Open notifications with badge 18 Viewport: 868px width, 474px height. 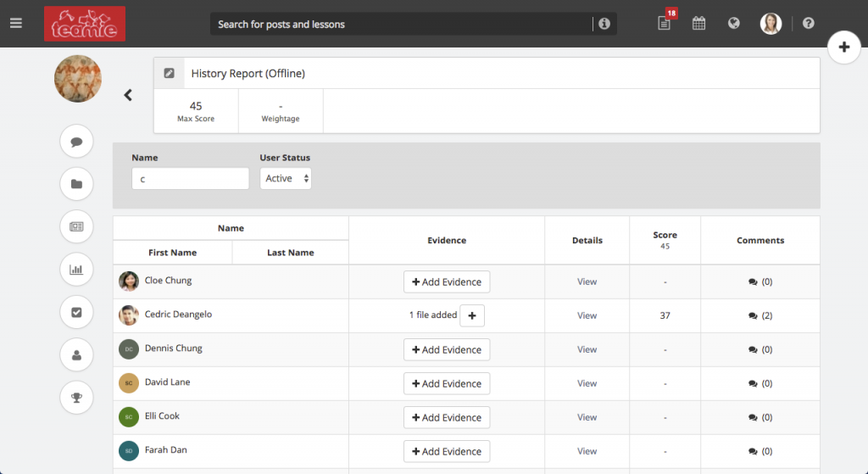665,23
